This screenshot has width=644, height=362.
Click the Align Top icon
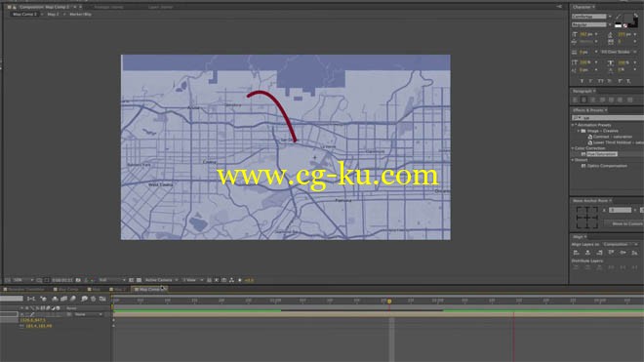coord(611,253)
